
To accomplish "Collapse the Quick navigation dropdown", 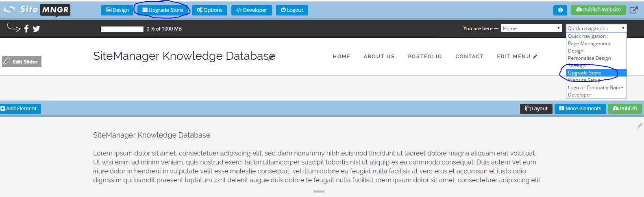I will [x=596, y=28].
